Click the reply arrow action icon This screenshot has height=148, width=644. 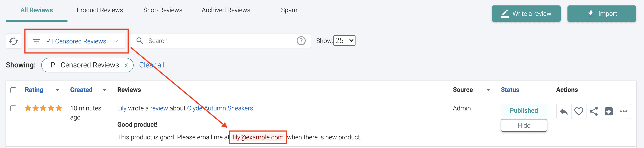(564, 112)
